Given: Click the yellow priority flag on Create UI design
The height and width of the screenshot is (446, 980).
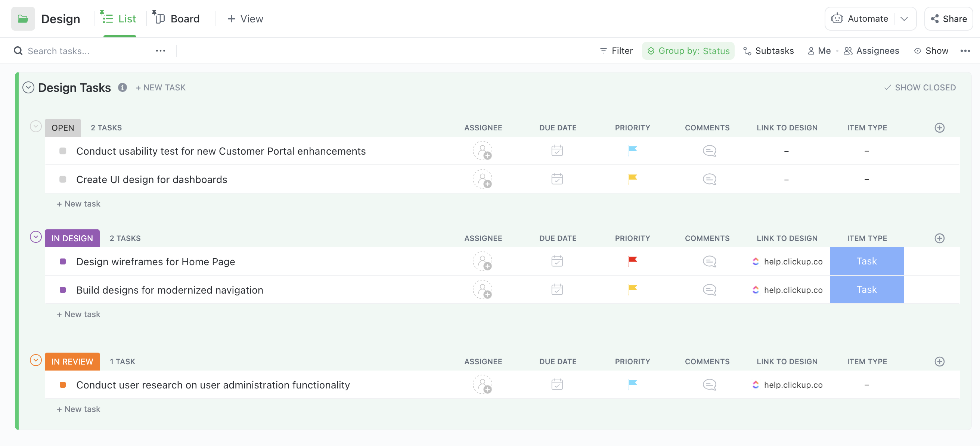Looking at the screenshot, I should tap(632, 179).
